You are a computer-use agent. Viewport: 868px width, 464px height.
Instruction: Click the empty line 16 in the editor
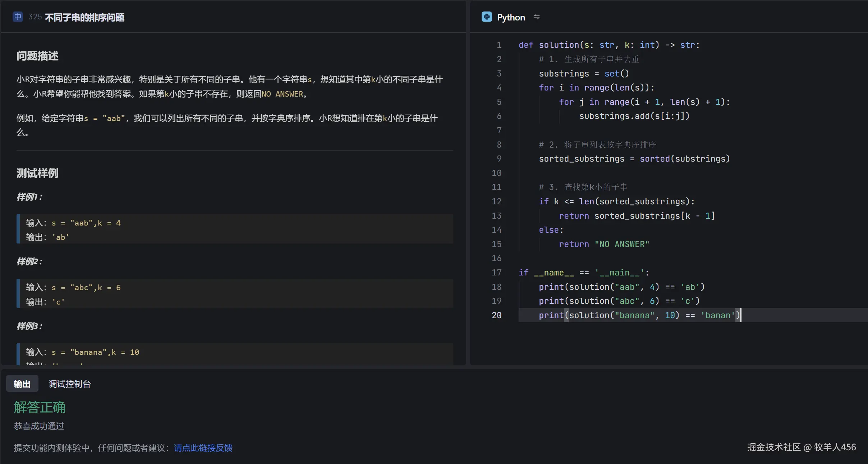click(x=611, y=258)
